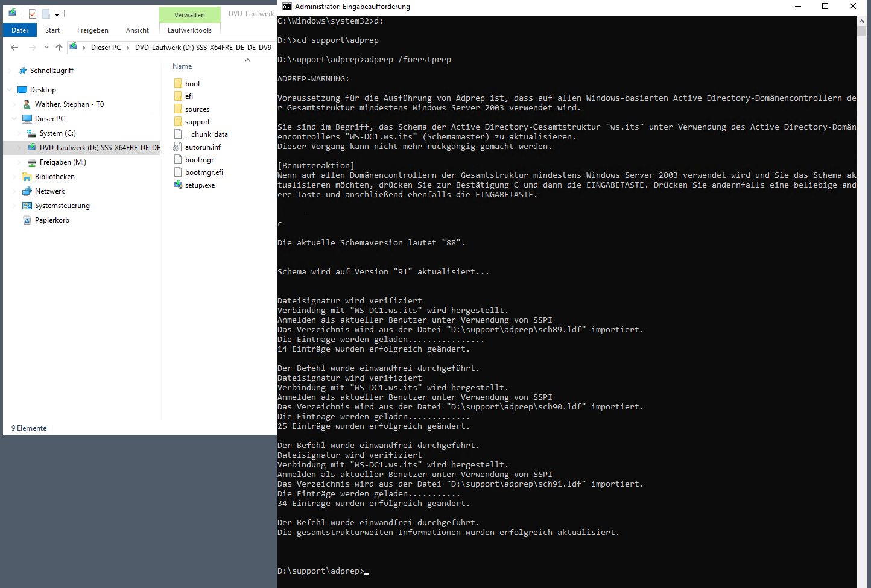Collapse the Dieser PC tree node arrow

(14, 119)
